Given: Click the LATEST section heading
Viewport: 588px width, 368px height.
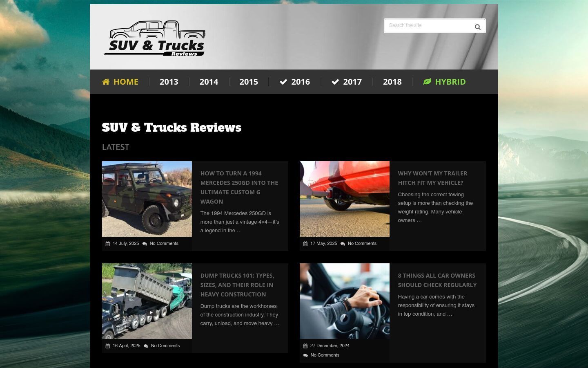Looking at the screenshot, I should click(x=116, y=147).
